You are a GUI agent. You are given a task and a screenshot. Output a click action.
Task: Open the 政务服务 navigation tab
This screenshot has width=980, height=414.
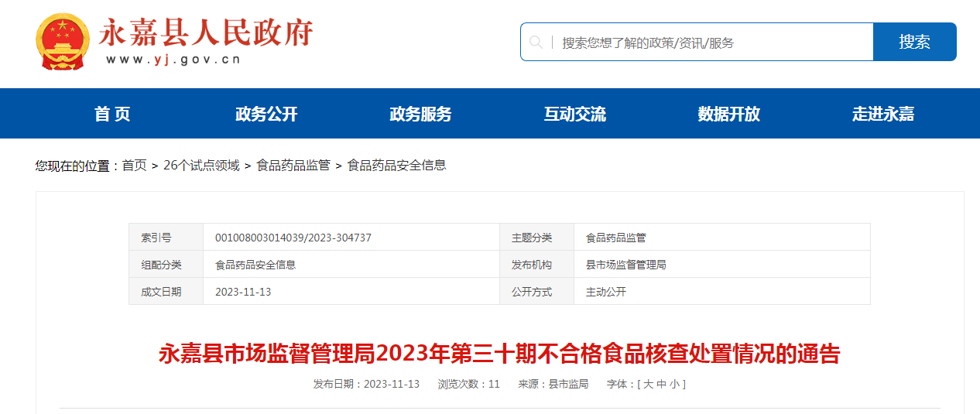coord(420,114)
